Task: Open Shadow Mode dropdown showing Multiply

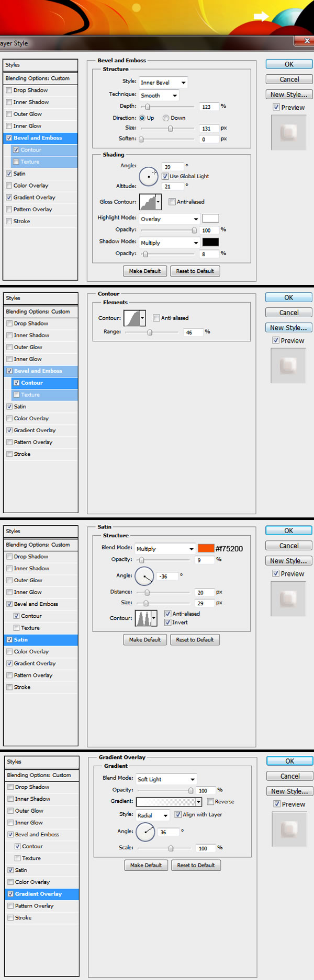Action: [170, 243]
